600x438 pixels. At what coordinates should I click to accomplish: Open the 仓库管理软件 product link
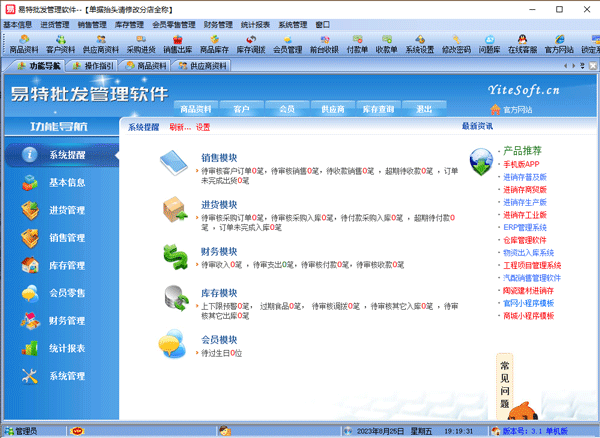coord(525,240)
